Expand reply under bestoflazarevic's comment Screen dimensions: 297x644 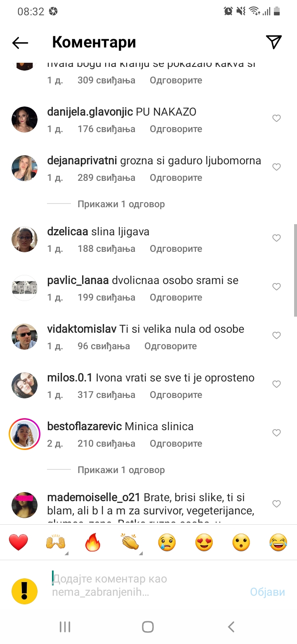pos(121,470)
